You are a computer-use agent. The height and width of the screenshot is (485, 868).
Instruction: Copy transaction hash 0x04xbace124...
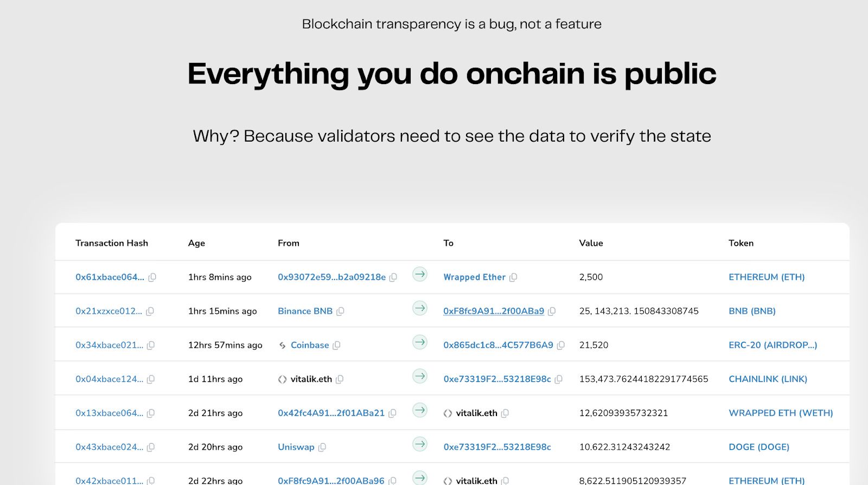coord(151,379)
